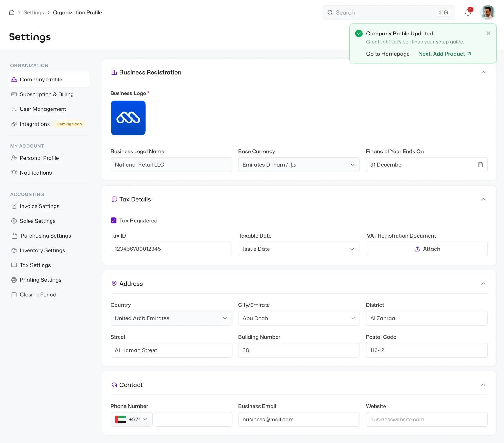Collapse the Tax Details section
Image resolution: width=504 pixels, height=443 pixels.
[483, 199]
